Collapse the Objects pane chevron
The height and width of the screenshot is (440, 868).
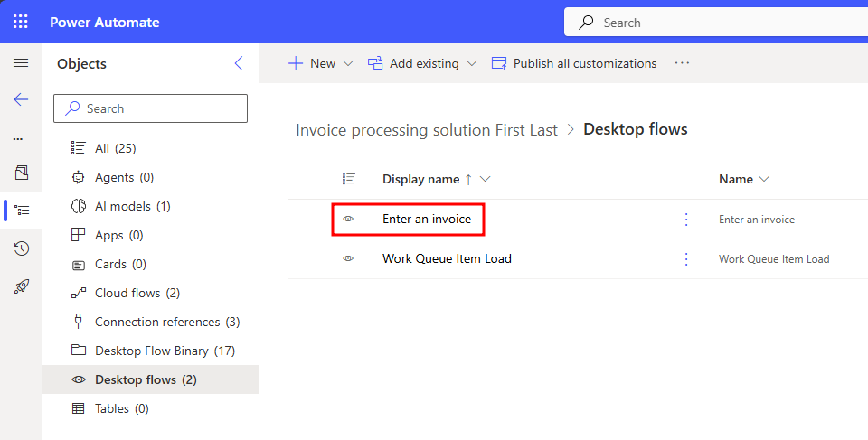click(x=239, y=63)
